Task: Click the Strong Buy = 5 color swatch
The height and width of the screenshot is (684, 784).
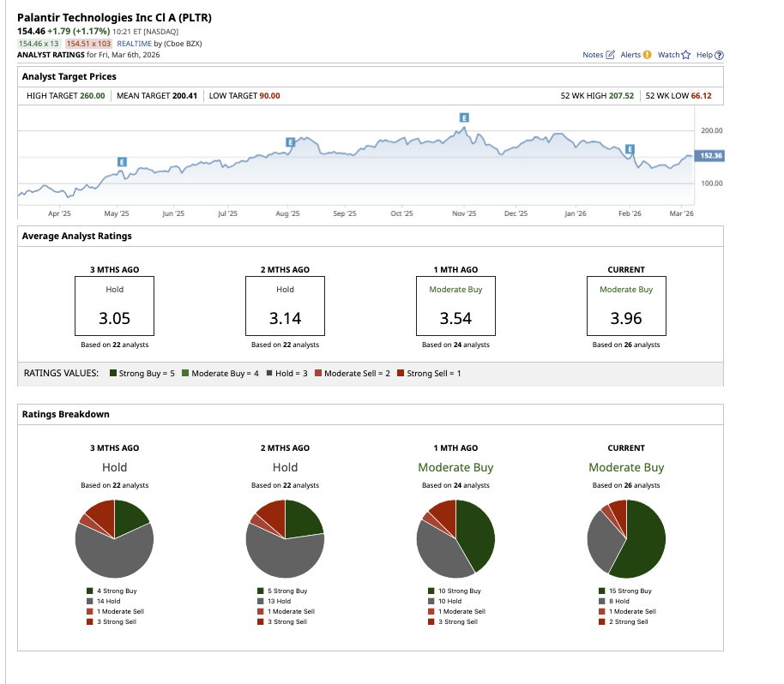Action: pos(113,373)
